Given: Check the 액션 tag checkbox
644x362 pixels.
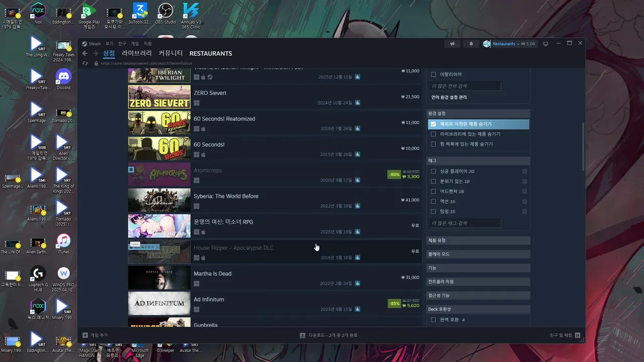Looking at the screenshot, I should (433, 201).
